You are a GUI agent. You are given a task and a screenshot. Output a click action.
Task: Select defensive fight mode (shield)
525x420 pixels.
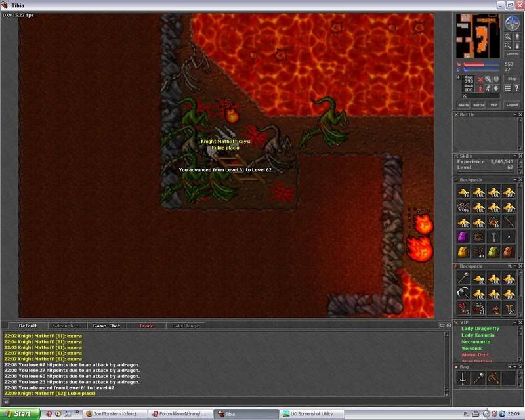tap(496, 79)
